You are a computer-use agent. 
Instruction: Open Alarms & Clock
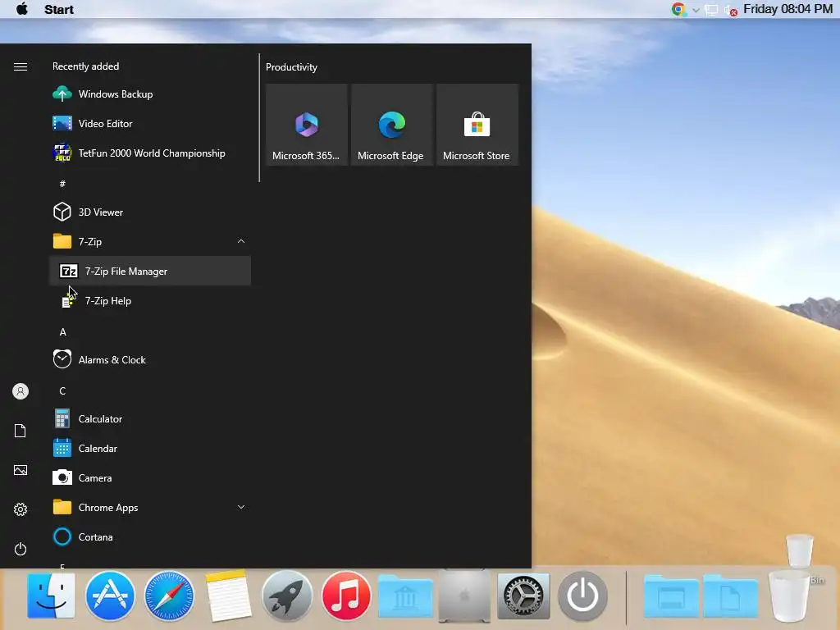click(150, 360)
